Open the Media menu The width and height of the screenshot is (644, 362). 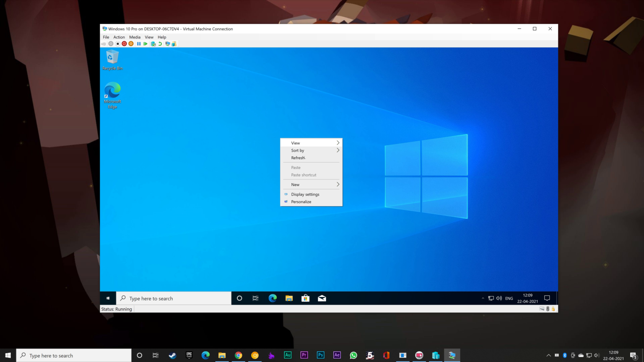(x=135, y=37)
